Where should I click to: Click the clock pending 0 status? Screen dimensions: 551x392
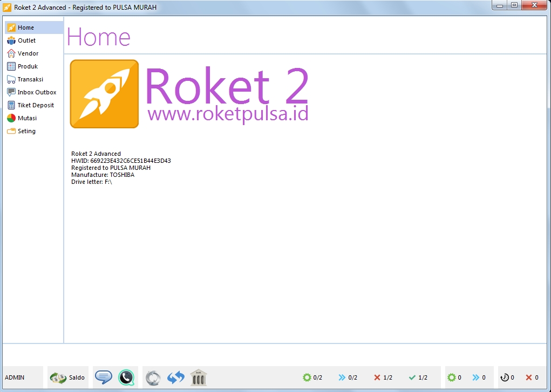[x=507, y=377]
